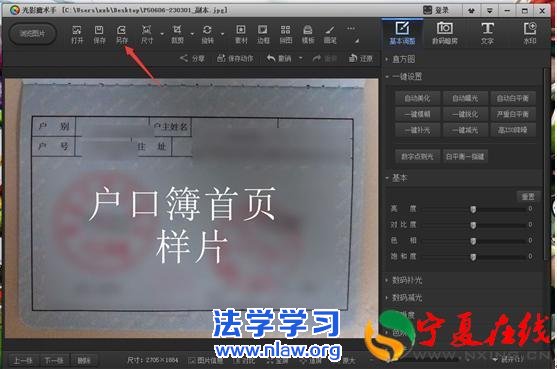557x369 pixels.
Task: Click the 自动白平衡 button
Action: point(513,98)
